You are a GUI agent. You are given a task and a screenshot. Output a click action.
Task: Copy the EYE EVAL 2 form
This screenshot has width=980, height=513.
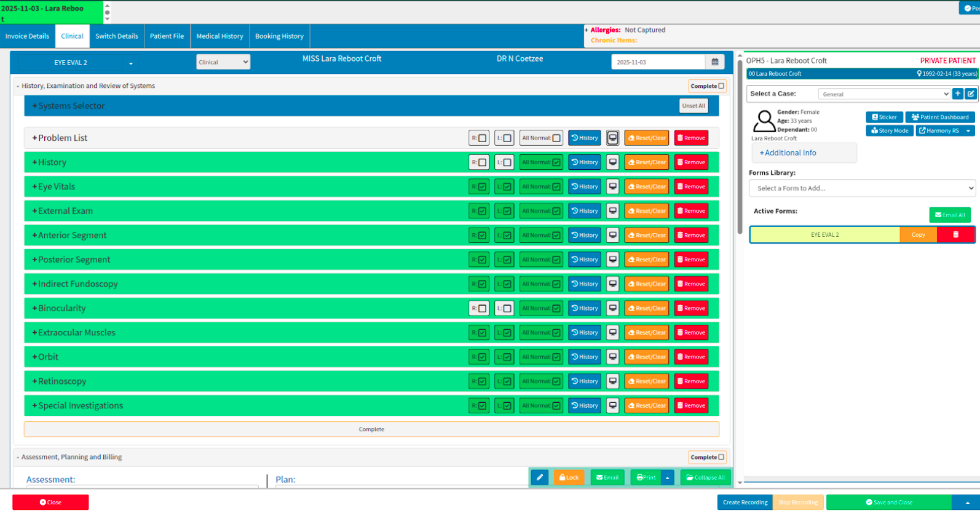pyautogui.click(x=918, y=234)
